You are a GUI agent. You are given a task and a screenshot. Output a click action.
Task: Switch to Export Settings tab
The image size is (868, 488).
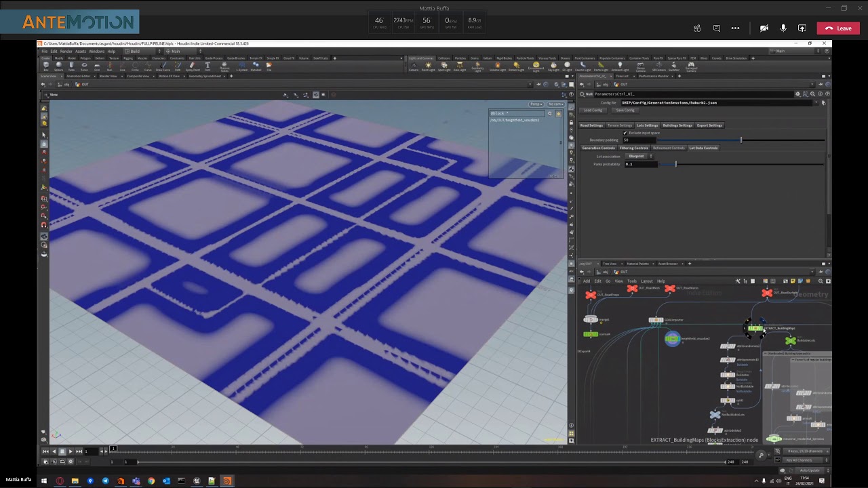point(709,125)
